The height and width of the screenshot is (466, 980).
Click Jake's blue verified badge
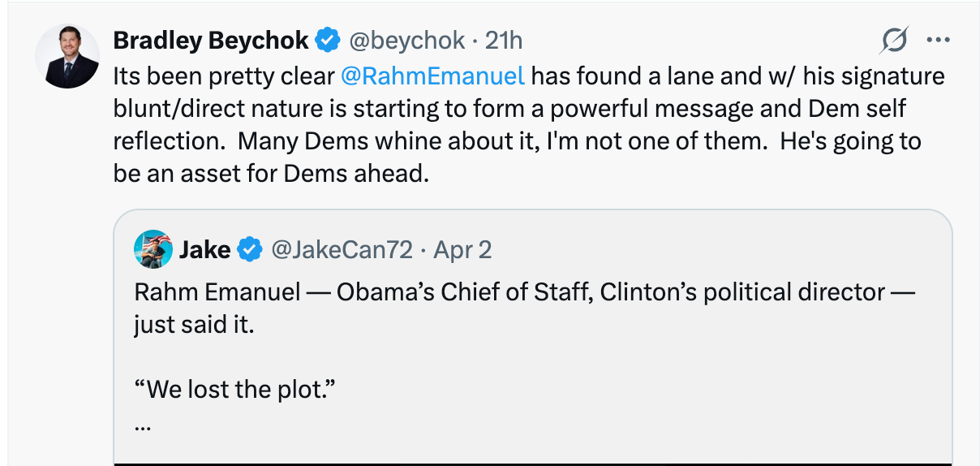coord(249,249)
